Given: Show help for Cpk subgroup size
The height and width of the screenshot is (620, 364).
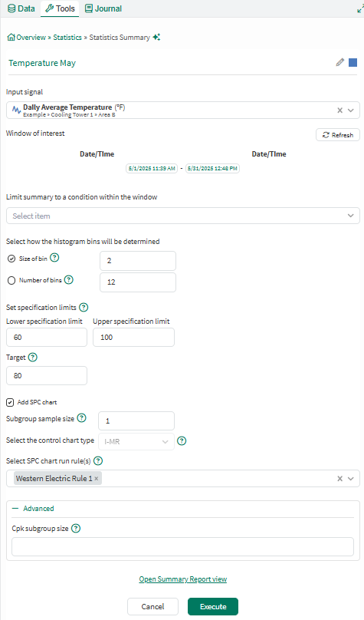Looking at the screenshot, I should pyautogui.click(x=76, y=528).
